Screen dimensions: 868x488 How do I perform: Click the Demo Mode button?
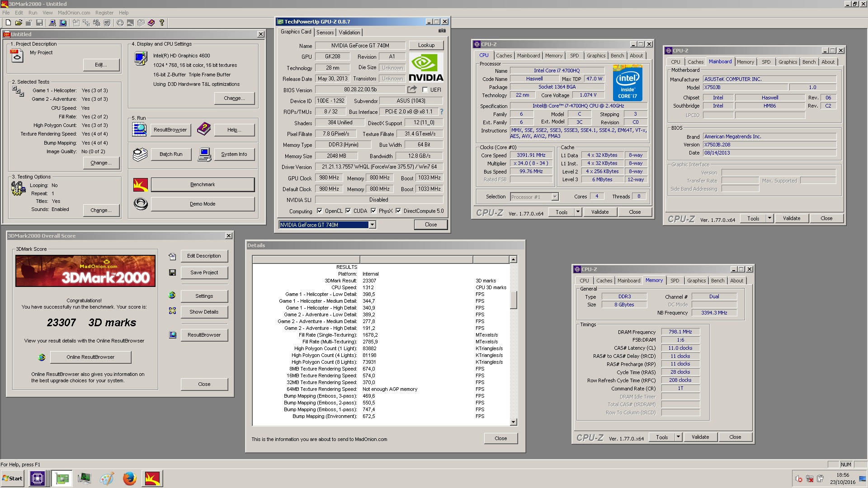pyautogui.click(x=203, y=204)
